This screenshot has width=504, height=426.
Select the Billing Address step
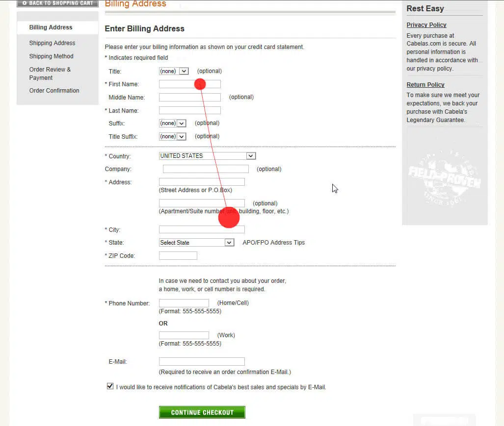point(51,27)
